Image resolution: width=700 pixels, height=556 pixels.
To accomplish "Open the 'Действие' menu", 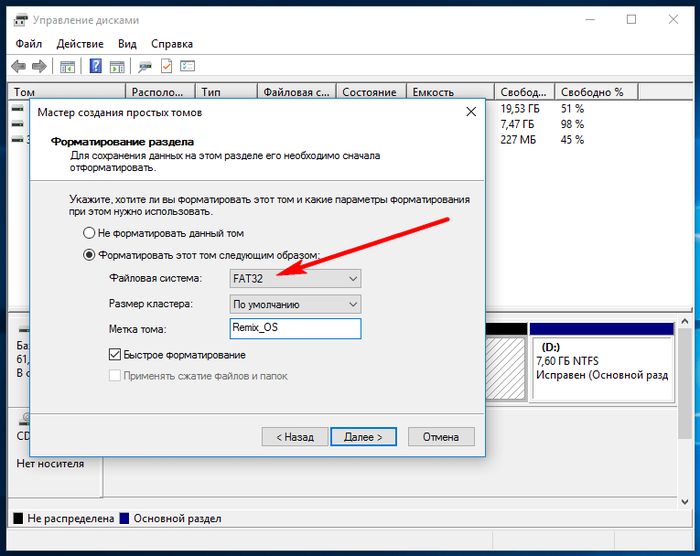I will coord(80,44).
